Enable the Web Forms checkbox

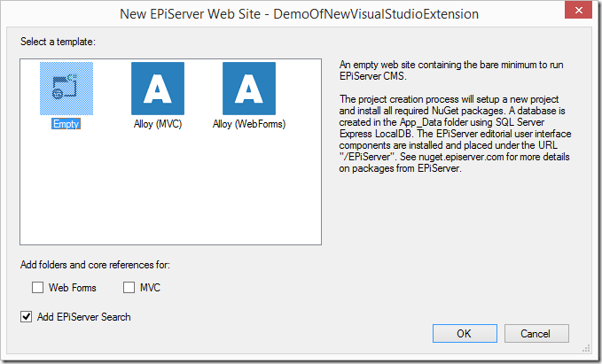coord(37,287)
